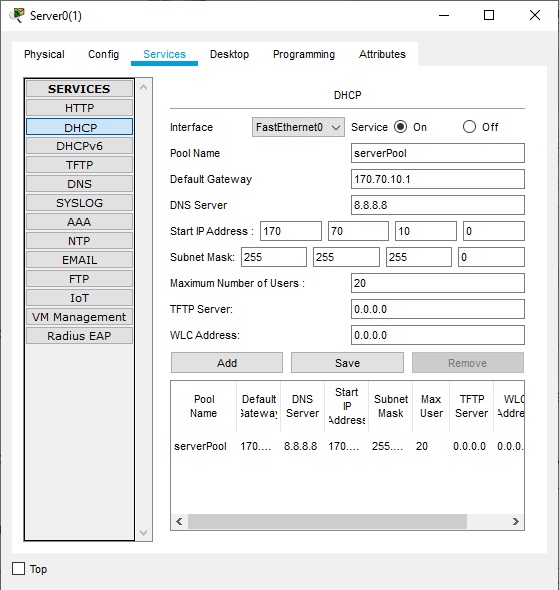Screen dimensions: 559x590
Task: Open the TFTP service
Action: [79, 165]
